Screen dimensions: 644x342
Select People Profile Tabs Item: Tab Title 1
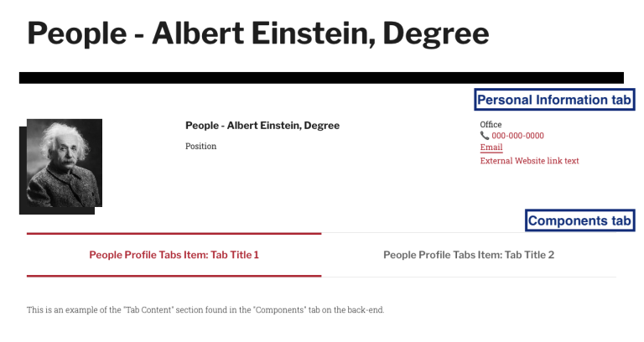click(174, 255)
